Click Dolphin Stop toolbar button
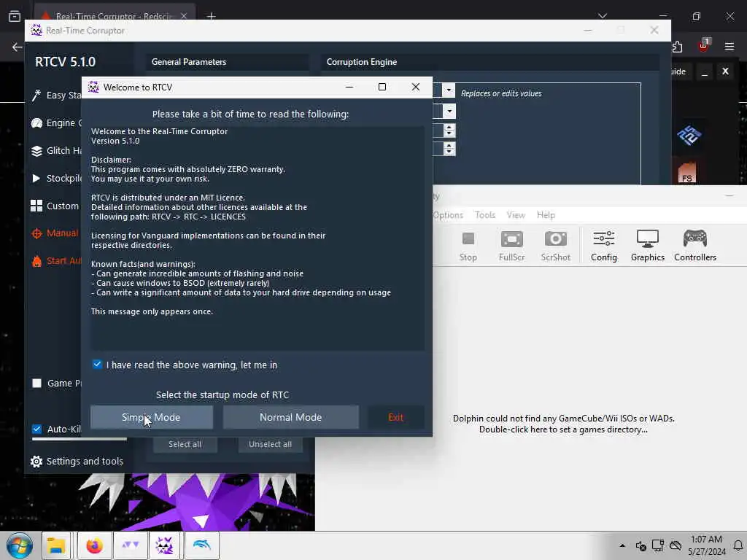This screenshot has height=560, width=747. 468,246
